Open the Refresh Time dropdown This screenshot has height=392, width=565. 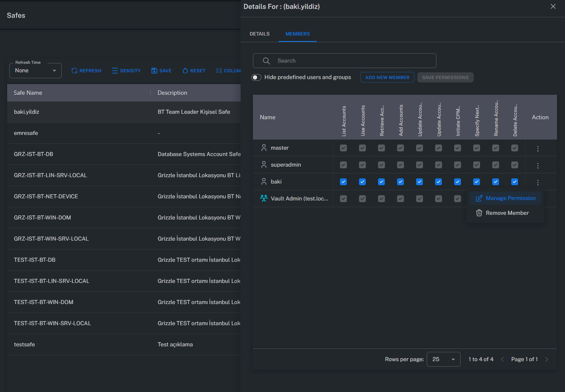click(x=36, y=71)
